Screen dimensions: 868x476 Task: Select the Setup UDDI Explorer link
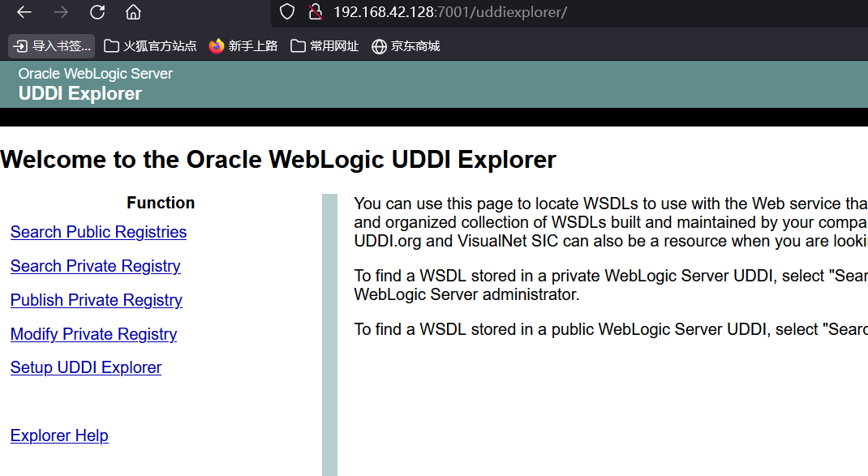[x=86, y=367]
